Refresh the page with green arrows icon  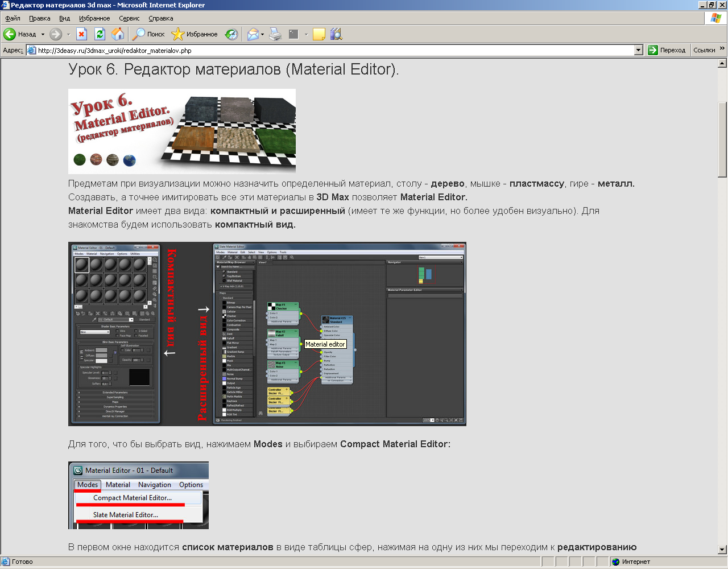click(x=100, y=34)
